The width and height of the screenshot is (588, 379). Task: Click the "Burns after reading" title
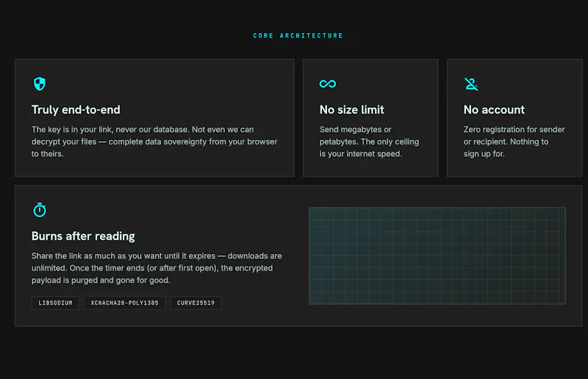(x=83, y=236)
